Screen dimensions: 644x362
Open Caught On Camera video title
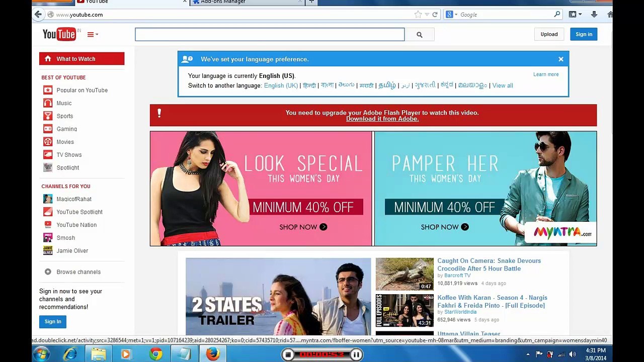point(489,264)
